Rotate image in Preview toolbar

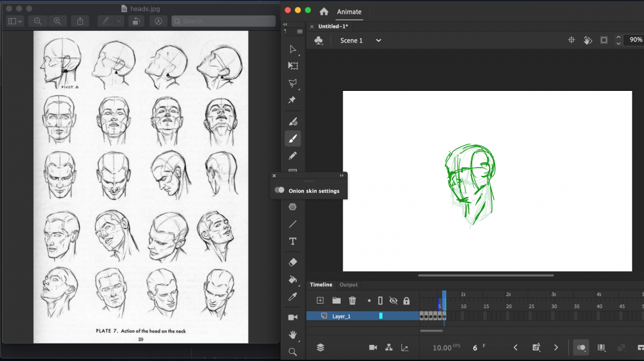136,21
